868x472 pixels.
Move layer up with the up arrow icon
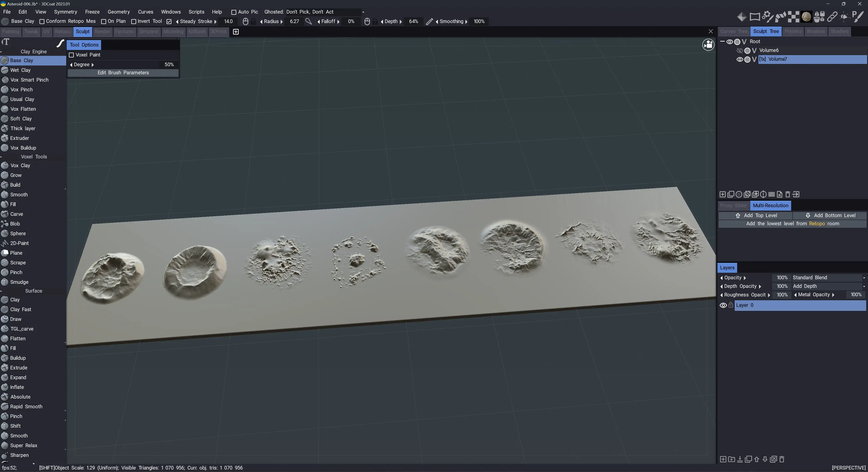(757, 459)
